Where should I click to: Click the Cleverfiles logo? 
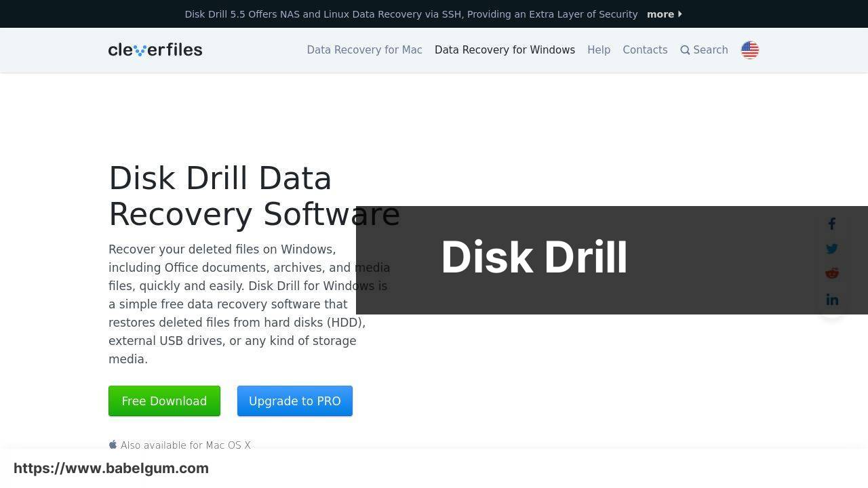click(155, 49)
